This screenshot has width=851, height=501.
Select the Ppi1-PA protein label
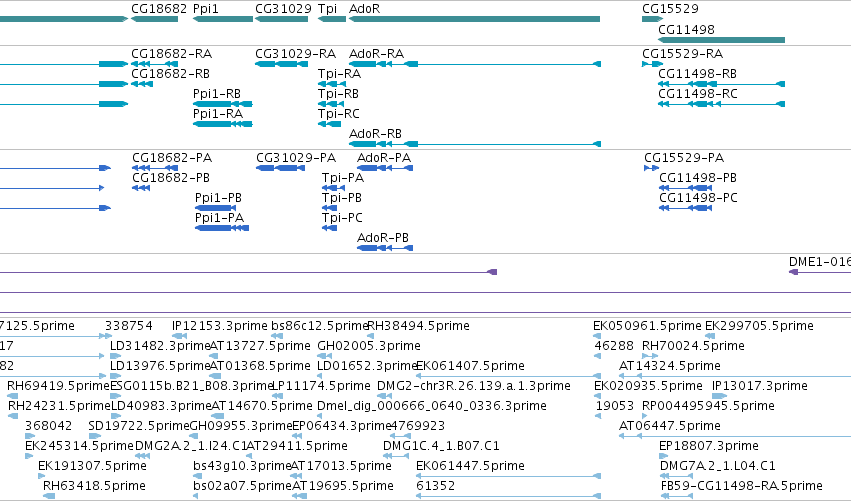click(x=219, y=218)
